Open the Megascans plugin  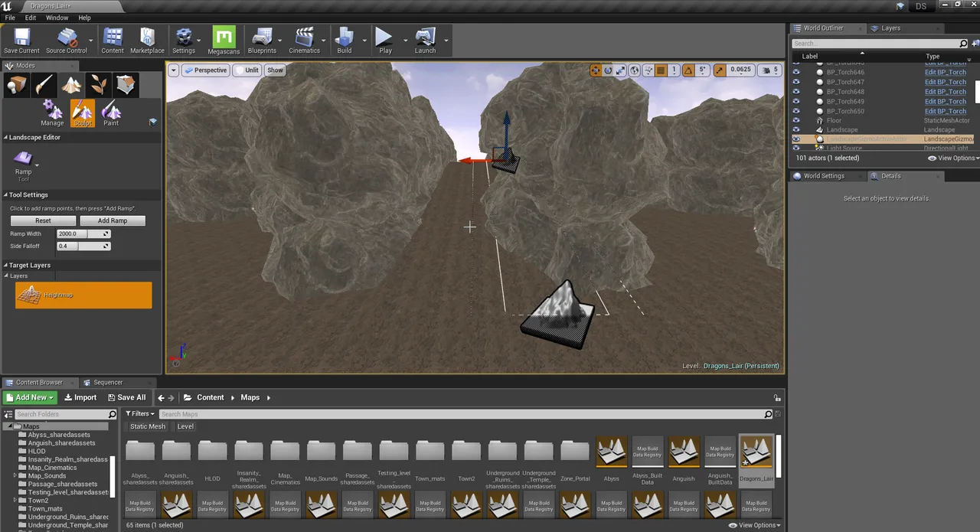coord(224,41)
